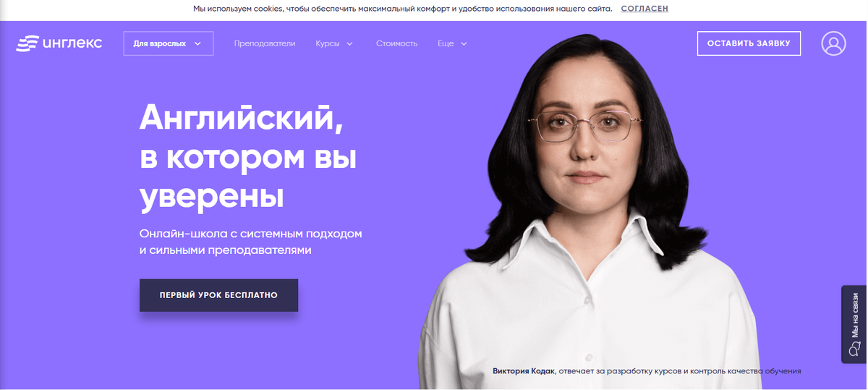Viewport: 868px width, 390px height.
Task: Accept cookies via 'СОГЛАСЕН' link
Action: coord(644,9)
